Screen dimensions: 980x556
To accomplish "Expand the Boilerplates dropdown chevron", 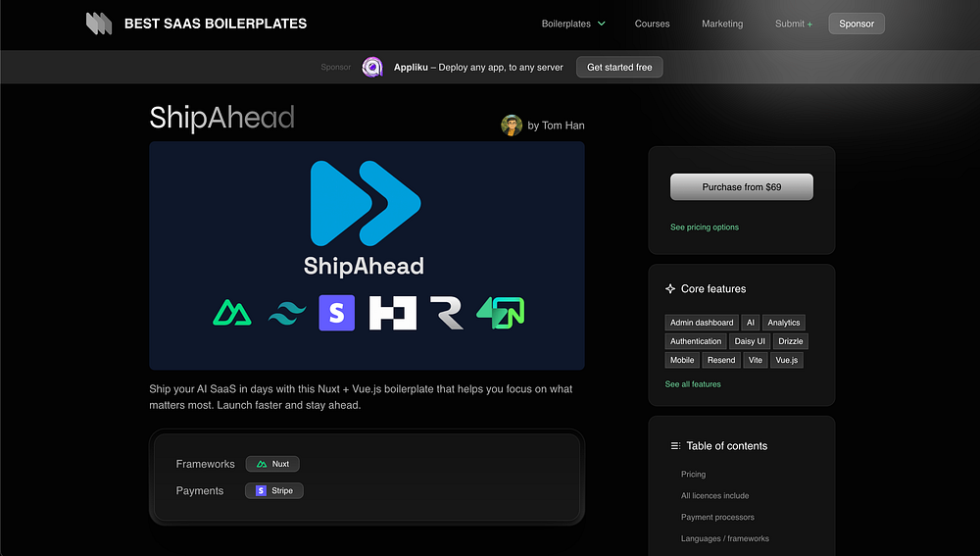I will pos(602,24).
